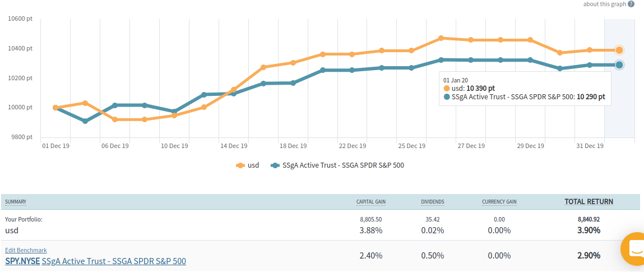Click the Edit Benchmark link
This screenshot has height=272, width=644.
pos(26,250)
